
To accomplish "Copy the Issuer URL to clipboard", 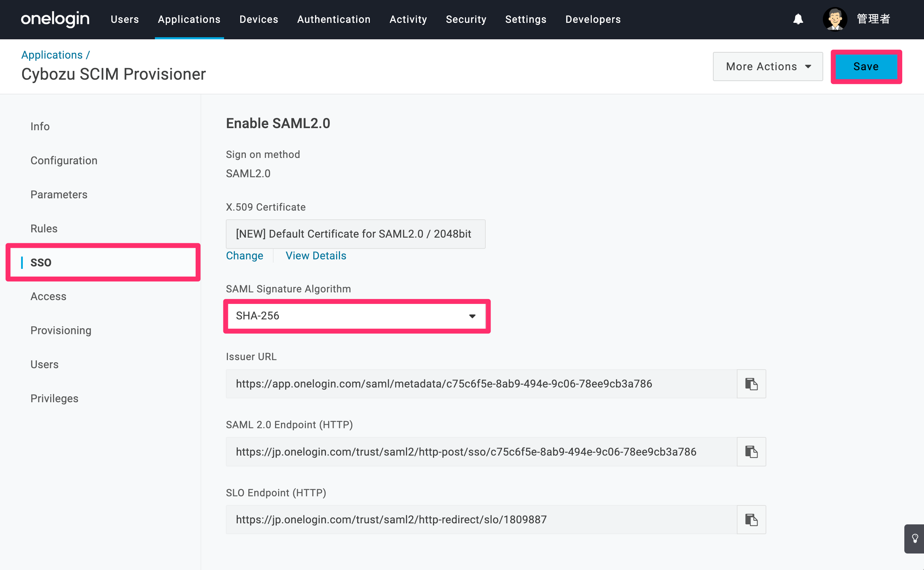I will (751, 384).
